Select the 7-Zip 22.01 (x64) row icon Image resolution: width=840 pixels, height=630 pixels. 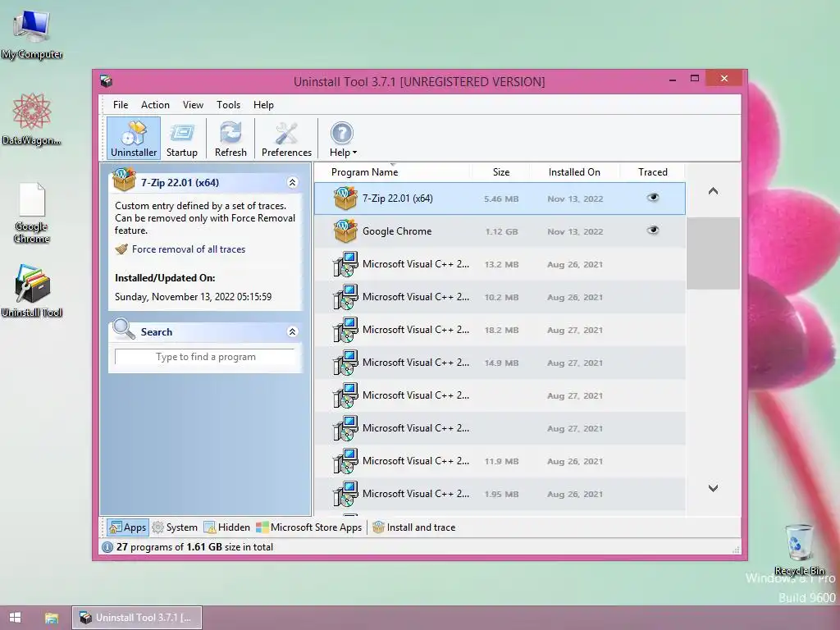point(345,199)
